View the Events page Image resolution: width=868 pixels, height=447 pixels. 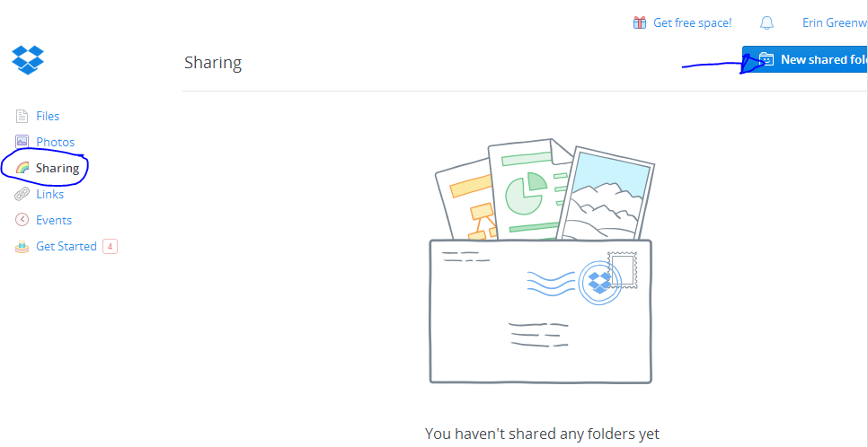[54, 220]
